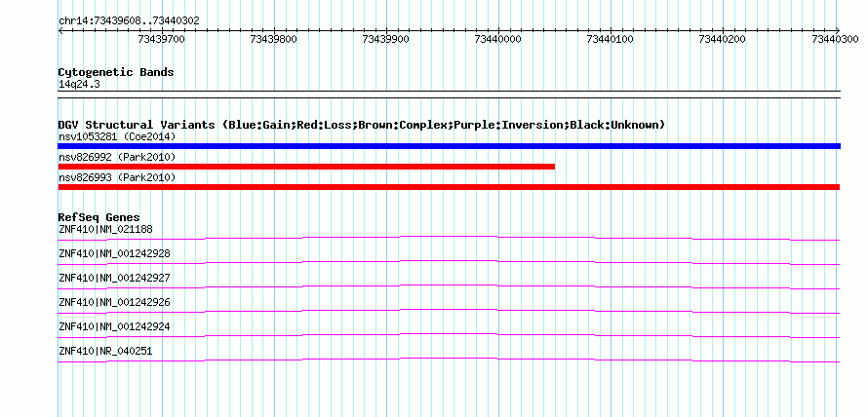868x417 pixels.
Task: Select the Cytogenetic Bands track title
Action: point(116,72)
